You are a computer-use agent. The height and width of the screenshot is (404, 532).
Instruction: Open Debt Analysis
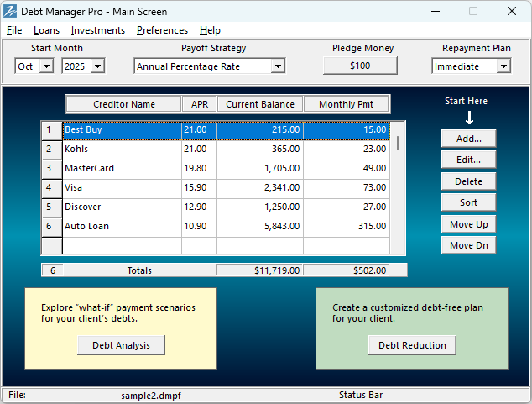121,345
